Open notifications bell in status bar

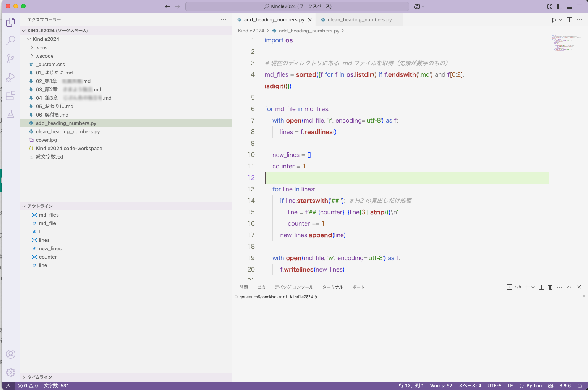pyautogui.click(x=580, y=386)
